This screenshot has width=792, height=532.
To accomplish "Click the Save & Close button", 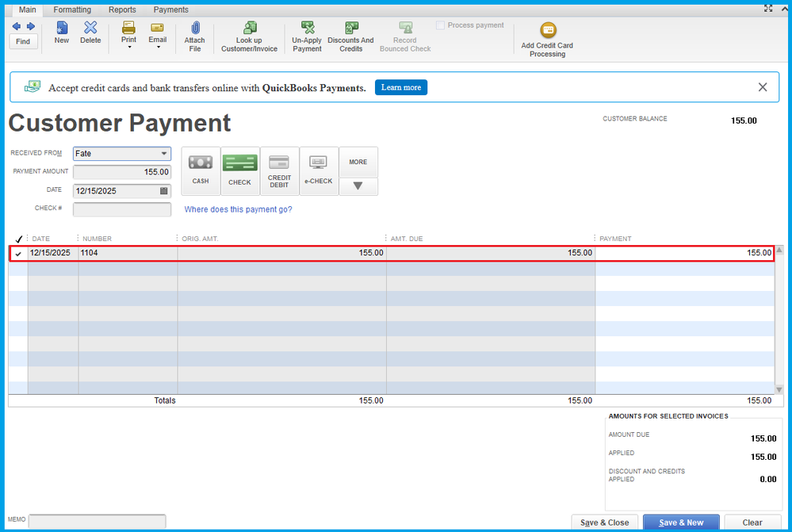I will click(x=604, y=522).
